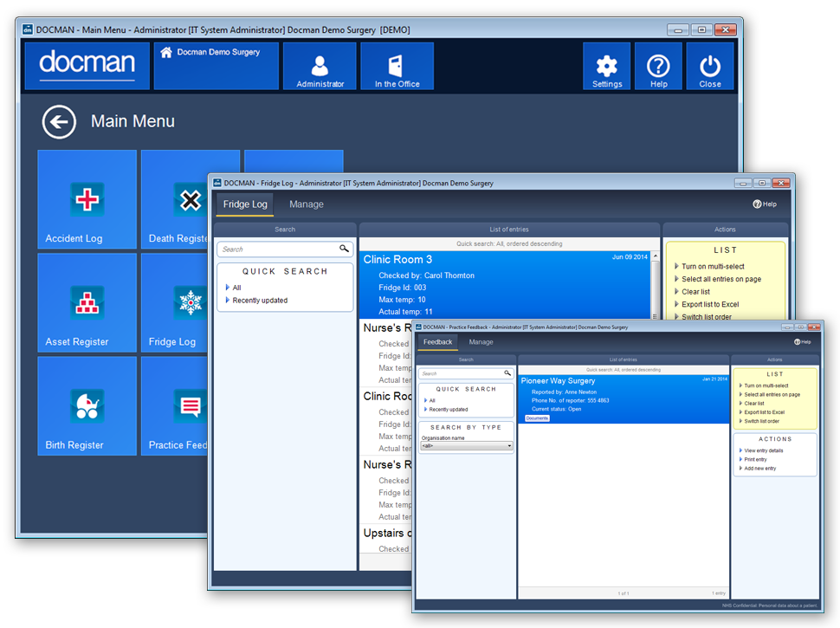
Task: Click the 'Jan 21 2014' date
Action: point(714,379)
